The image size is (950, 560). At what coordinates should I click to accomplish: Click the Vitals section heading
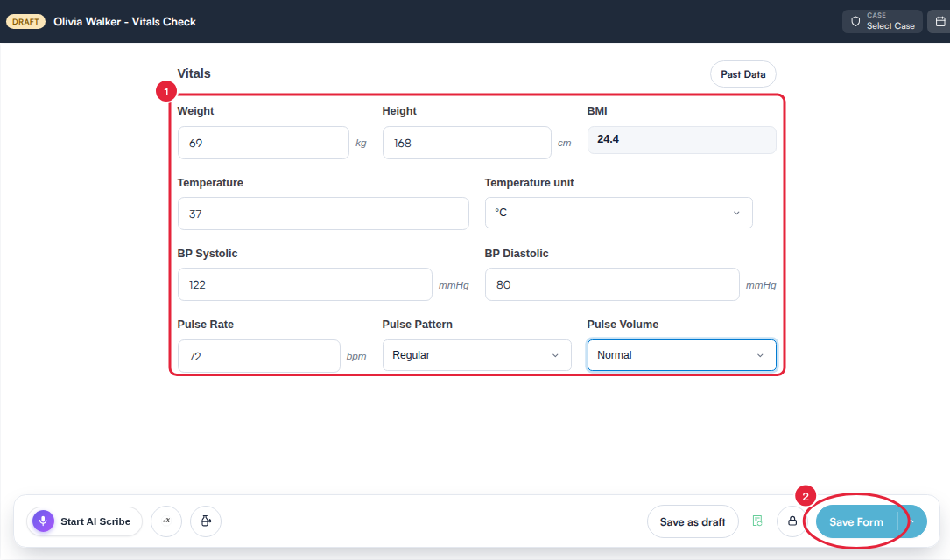pyautogui.click(x=194, y=73)
